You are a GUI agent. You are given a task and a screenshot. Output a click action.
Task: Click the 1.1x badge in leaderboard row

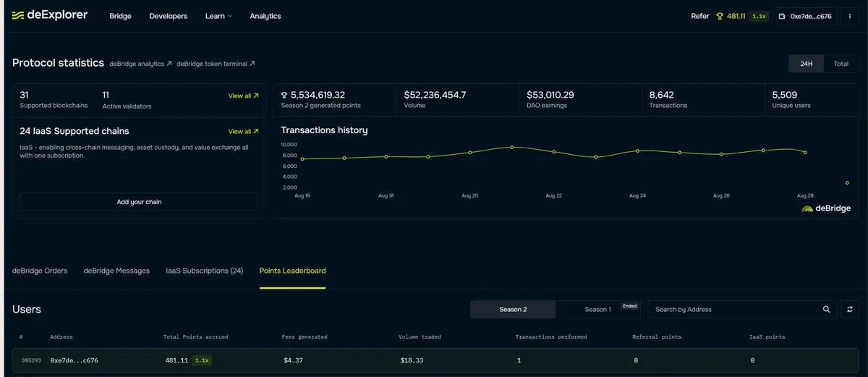(x=202, y=360)
